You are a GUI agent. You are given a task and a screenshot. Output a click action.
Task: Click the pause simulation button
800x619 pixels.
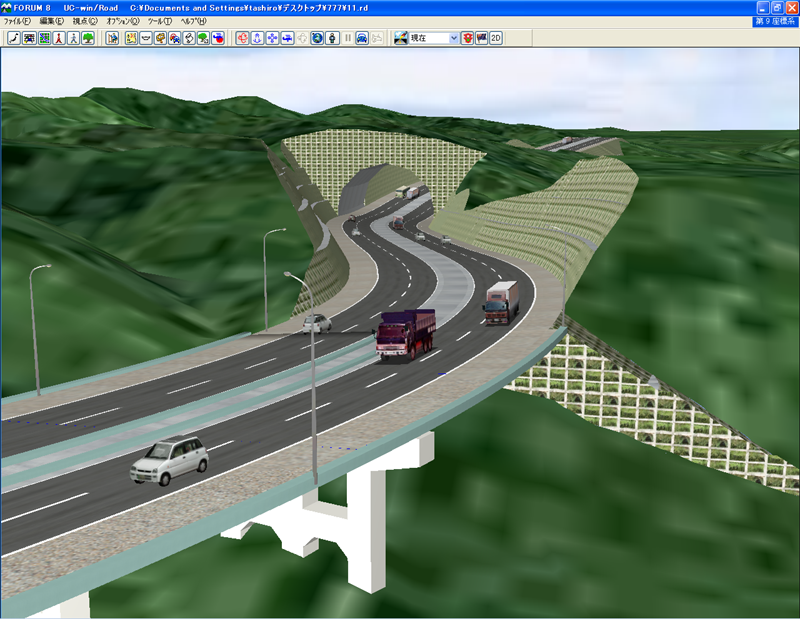347,38
